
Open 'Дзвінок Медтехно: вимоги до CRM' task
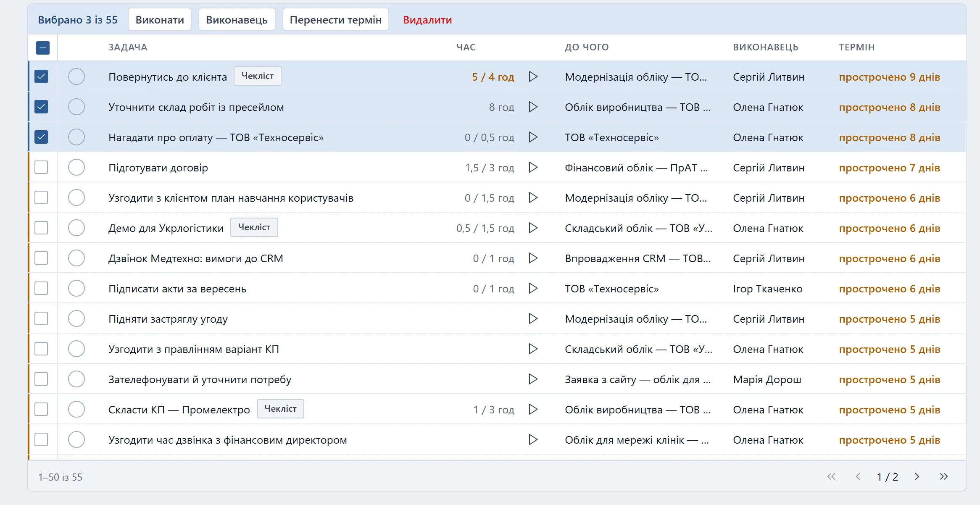pyautogui.click(x=196, y=258)
